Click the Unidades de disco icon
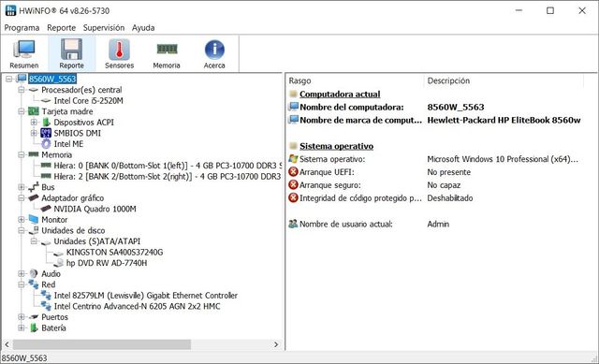This screenshot has width=599, height=364. coord(34,230)
